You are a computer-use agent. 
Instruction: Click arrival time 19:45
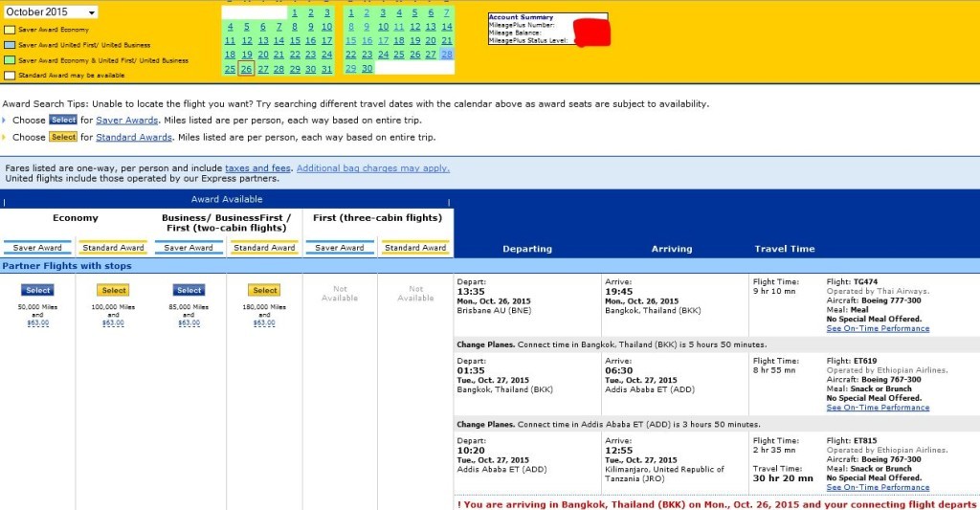[x=619, y=291]
